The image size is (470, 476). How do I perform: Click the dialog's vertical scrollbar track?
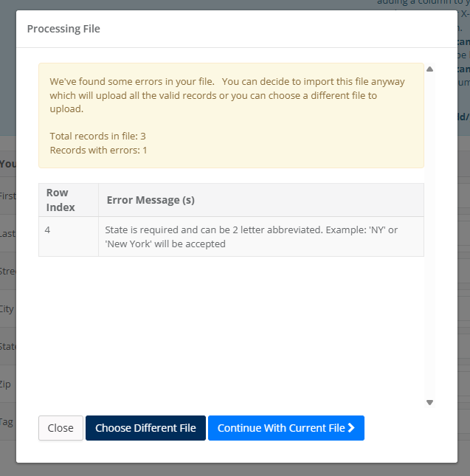(x=429, y=236)
